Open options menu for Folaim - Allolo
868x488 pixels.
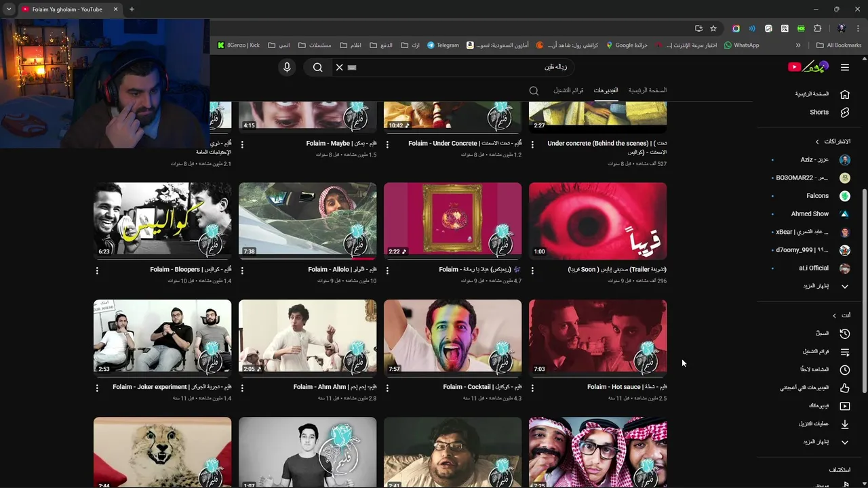click(x=242, y=270)
